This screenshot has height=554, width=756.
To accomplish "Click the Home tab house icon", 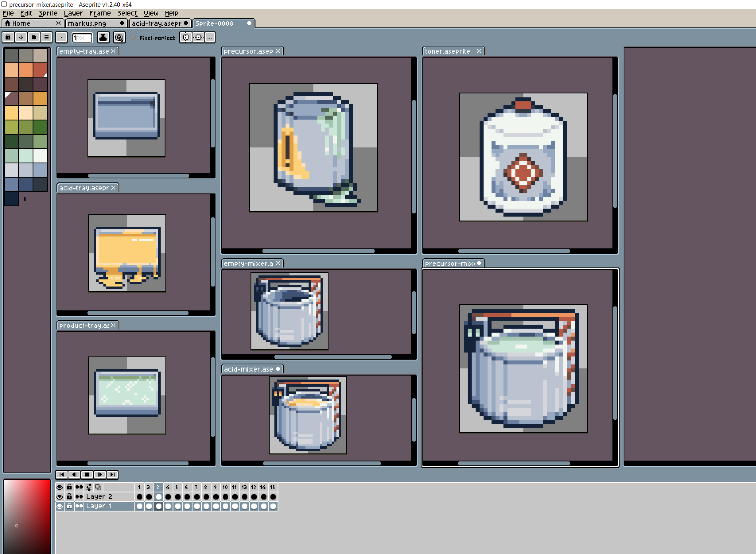I will pyautogui.click(x=7, y=23).
